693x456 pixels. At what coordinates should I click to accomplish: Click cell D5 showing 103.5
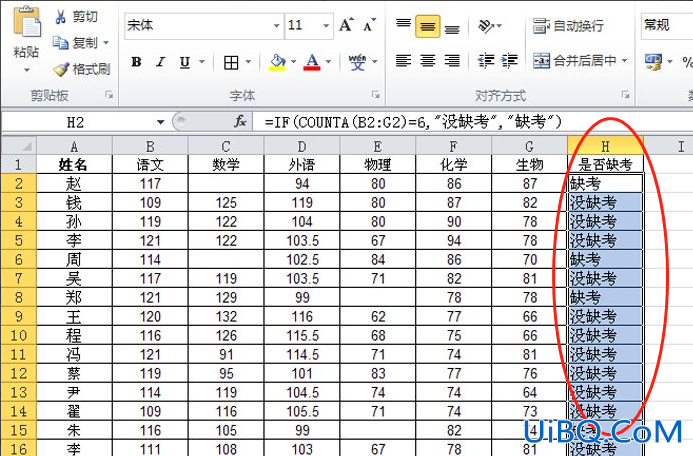302,240
